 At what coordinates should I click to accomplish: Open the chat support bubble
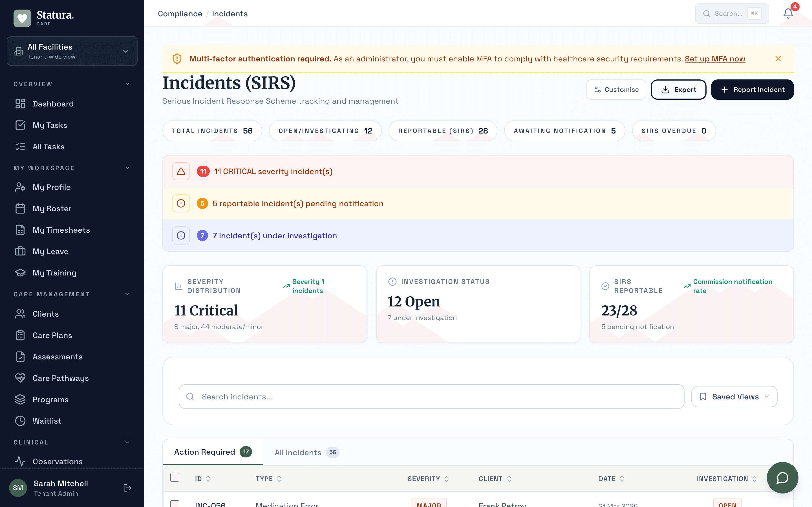click(782, 477)
